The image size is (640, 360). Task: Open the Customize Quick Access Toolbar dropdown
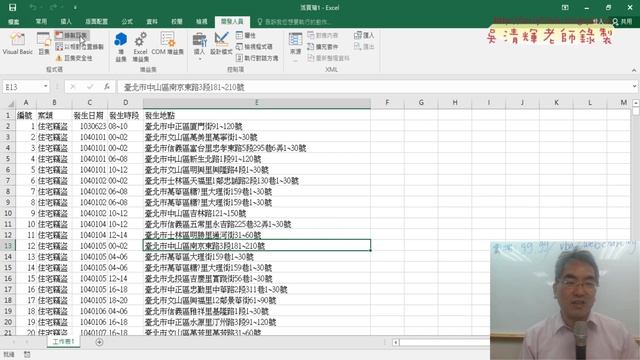pyautogui.click(x=75, y=8)
